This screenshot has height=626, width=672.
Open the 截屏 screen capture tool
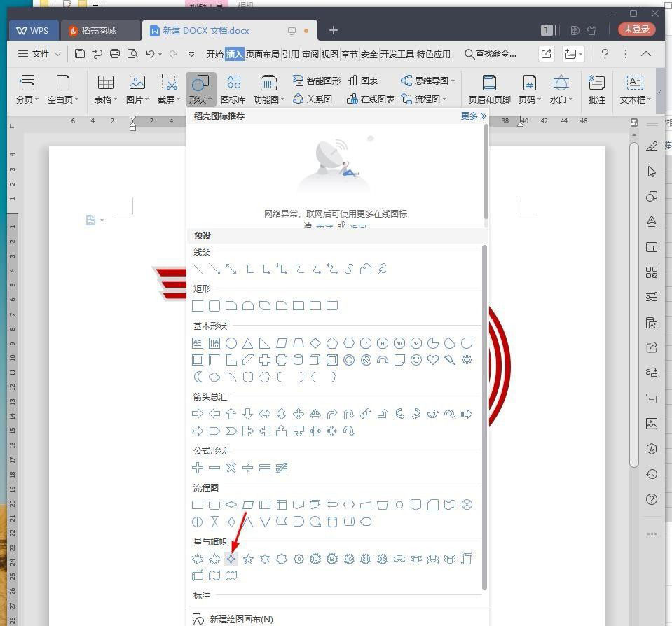point(167,88)
